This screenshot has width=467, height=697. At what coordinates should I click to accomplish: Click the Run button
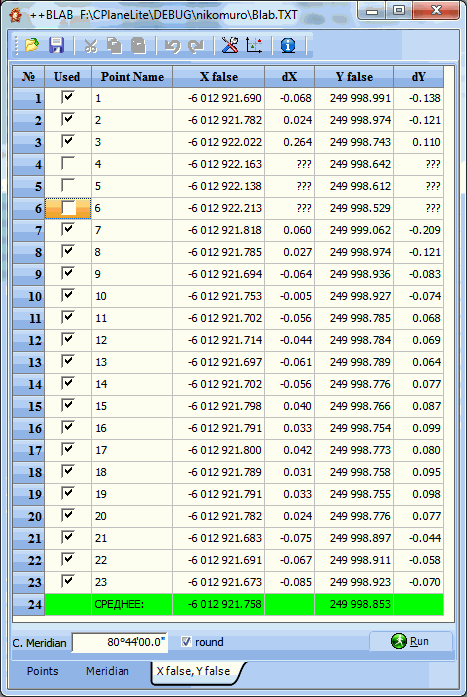411,641
